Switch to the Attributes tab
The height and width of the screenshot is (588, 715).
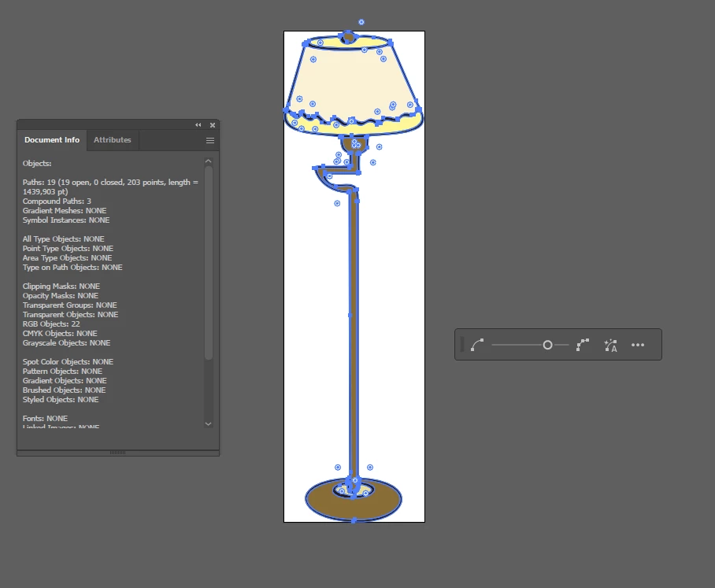pyautogui.click(x=112, y=140)
